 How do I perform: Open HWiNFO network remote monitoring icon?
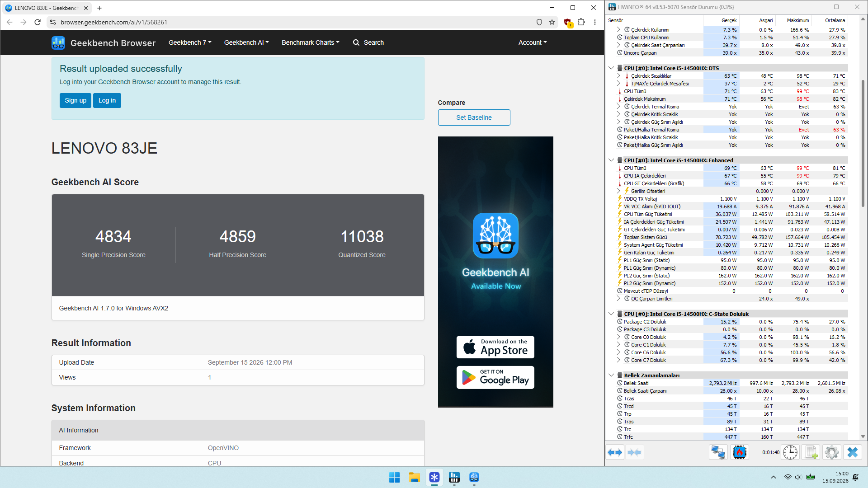(x=718, y=452)
